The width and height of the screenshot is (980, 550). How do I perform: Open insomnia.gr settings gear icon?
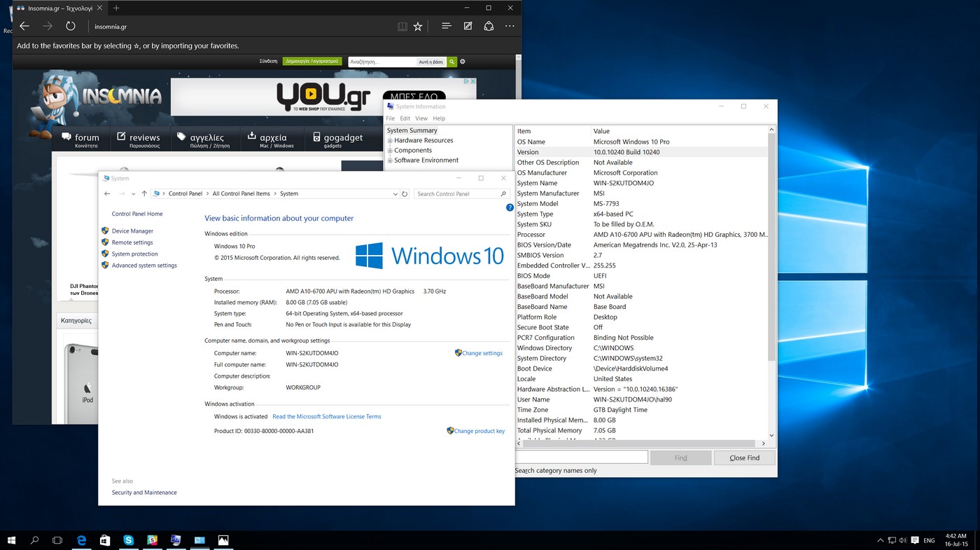pyautogui.click(x=463, y=62)
